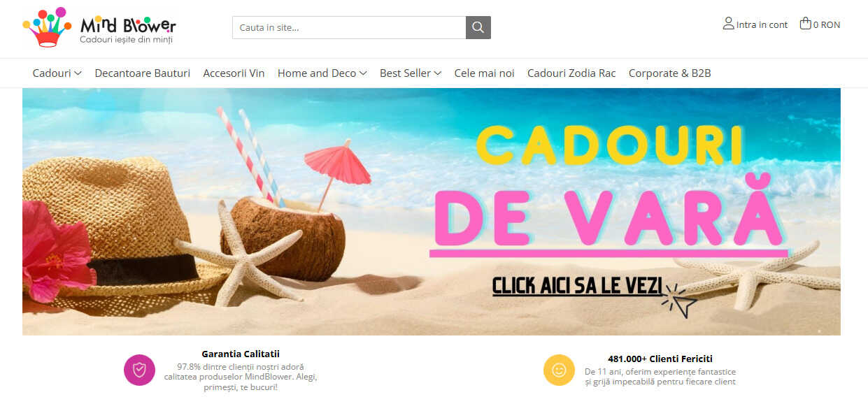
Task: Click the cursor arrow graphic on banner
Action: pos(681,301)
